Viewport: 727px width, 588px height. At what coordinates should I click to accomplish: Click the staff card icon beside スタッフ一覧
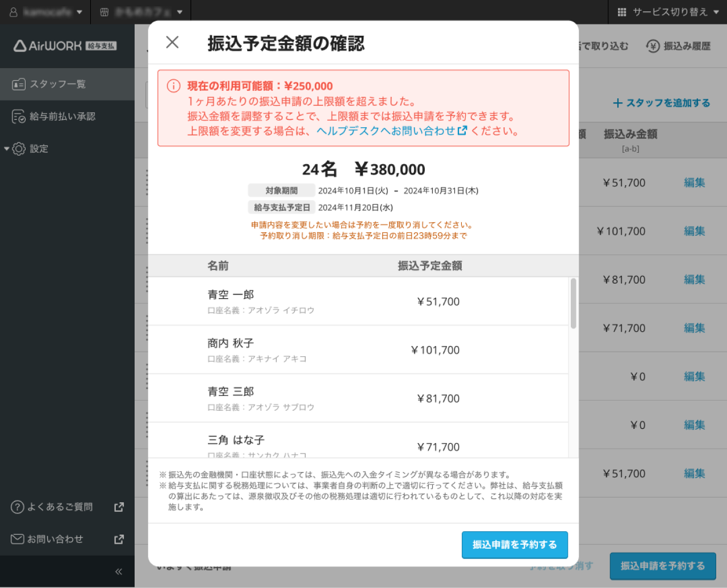[x=19, y=84]
